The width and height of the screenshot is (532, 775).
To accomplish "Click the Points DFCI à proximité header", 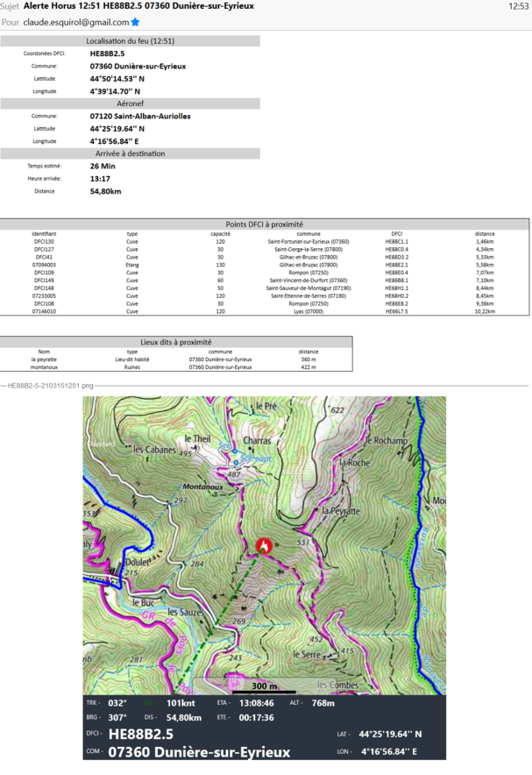I will (264, 224).
